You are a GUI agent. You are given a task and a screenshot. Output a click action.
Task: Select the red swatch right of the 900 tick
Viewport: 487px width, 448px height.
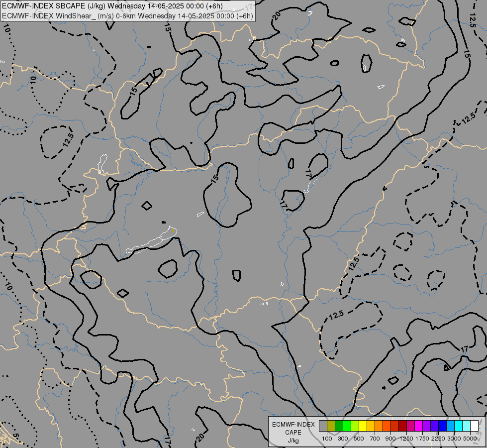pos(395,426)
